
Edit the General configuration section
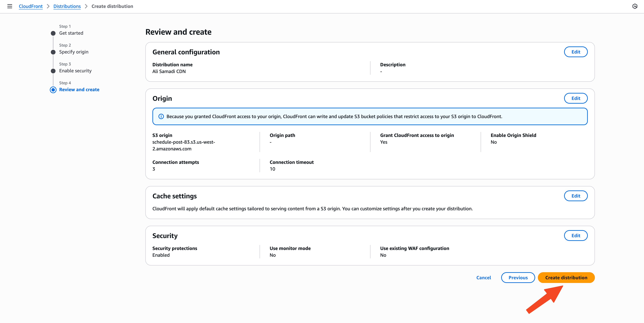coord(576,52)
